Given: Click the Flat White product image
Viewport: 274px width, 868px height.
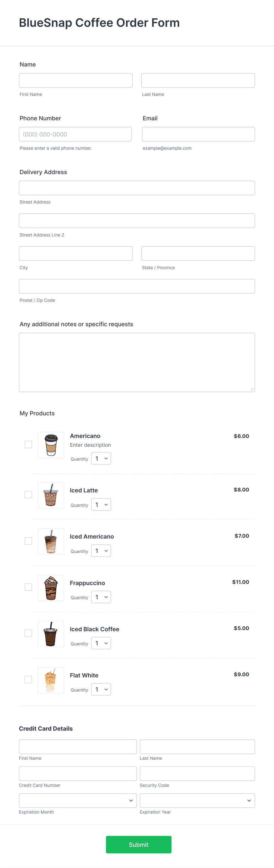Looking at the screenshot, I should coord(51,680).
